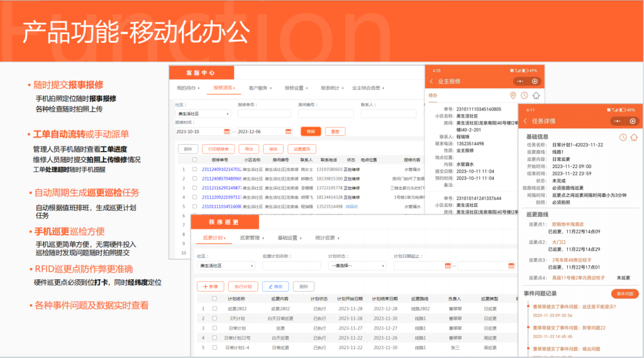
Task: Select all checkbox in 秩序巡更 table header
Action: click(214, 298)
